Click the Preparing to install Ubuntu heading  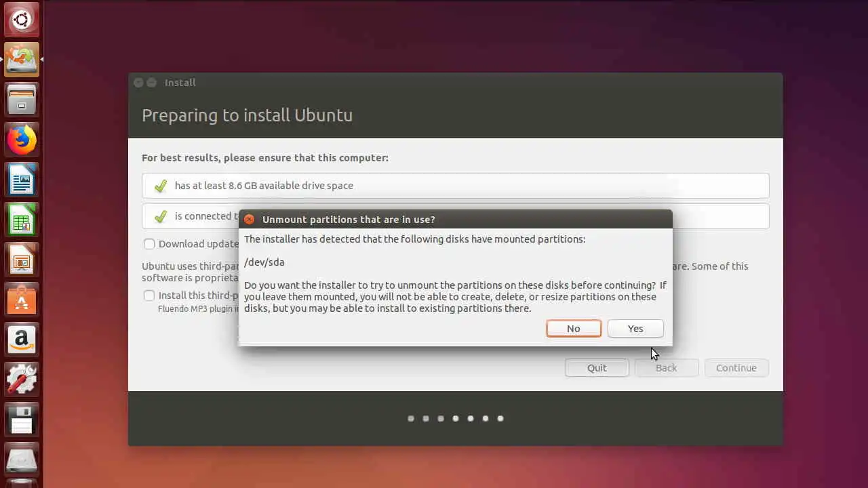coord(247,115)
